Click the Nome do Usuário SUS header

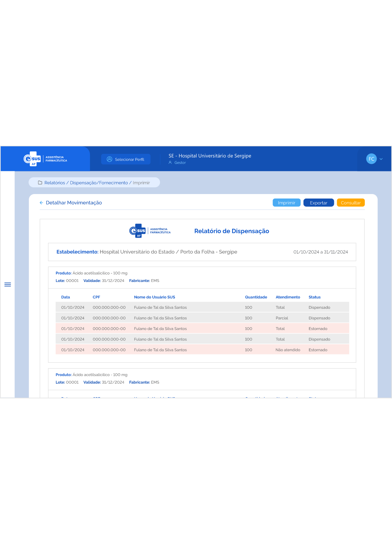[x=154, y=297]
